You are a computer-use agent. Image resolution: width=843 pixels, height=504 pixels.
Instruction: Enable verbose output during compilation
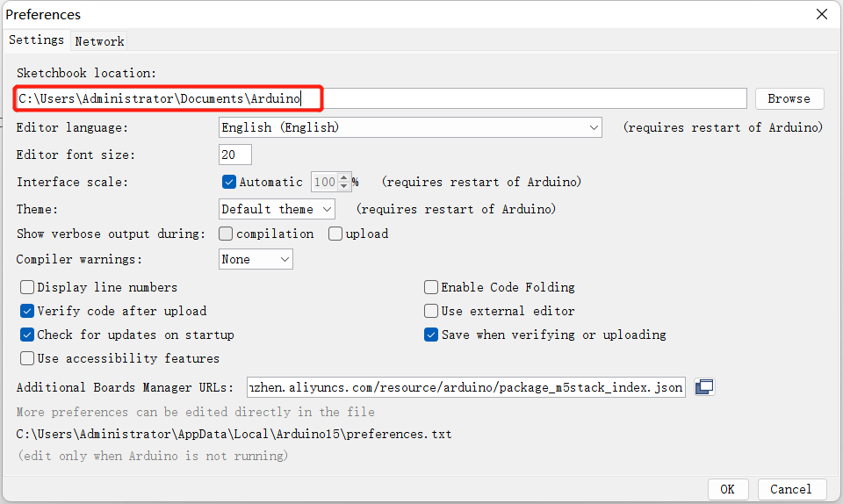click(226, 234)
